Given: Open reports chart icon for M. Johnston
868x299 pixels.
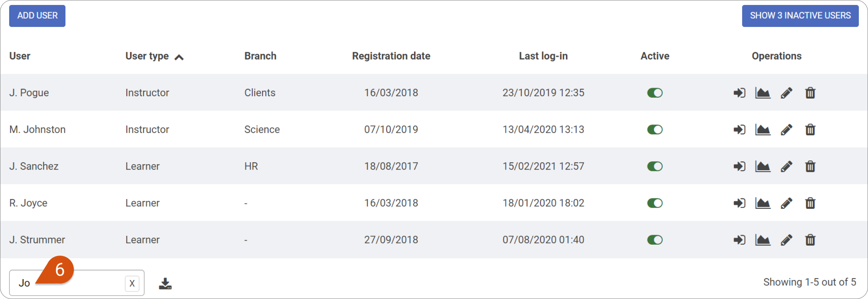Looking at the screenshot, I should tap(763, 129).
